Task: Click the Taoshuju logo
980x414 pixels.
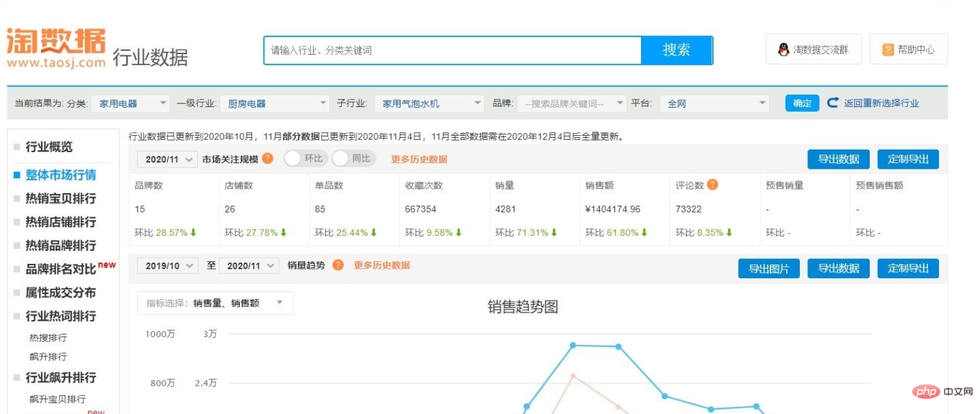Action: click(56, 48)
